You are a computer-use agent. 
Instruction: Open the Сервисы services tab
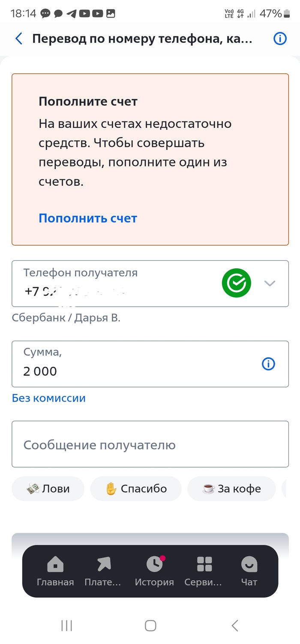tap(204, 571)
